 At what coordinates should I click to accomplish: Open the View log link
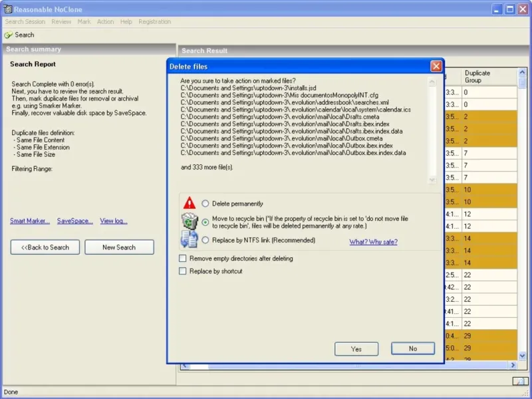tap(114, 221)
